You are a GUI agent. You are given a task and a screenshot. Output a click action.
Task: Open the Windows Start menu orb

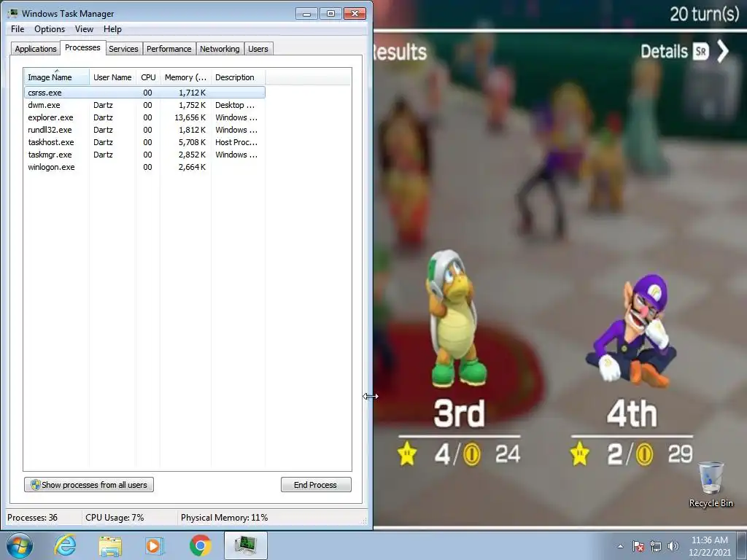pos(20,545)
